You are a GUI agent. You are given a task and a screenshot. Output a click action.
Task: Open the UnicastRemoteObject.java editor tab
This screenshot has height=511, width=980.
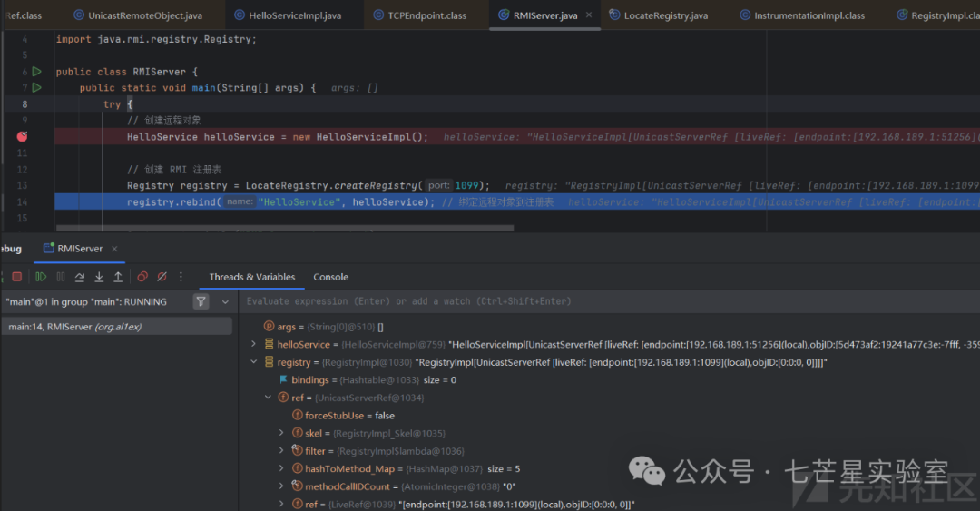pos(138,15)
